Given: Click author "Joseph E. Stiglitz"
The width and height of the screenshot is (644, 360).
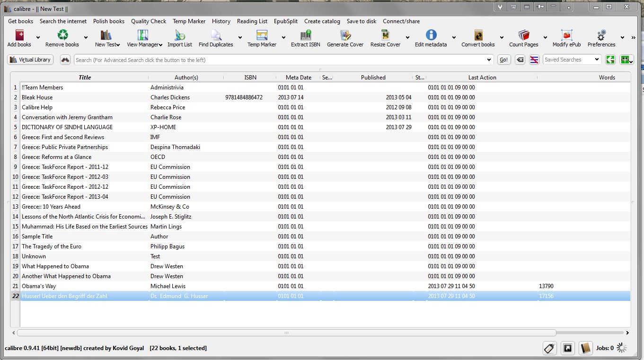Looking at the screenshot, I should 171,217.
